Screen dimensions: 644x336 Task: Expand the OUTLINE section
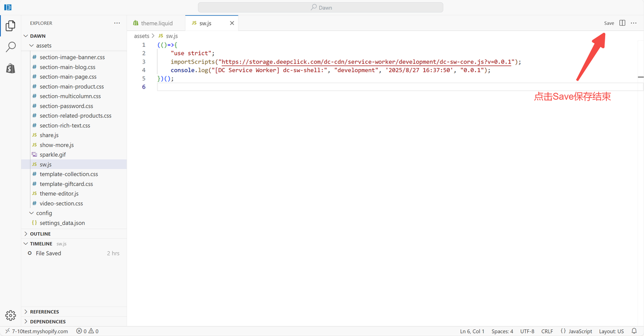point(40,234)
